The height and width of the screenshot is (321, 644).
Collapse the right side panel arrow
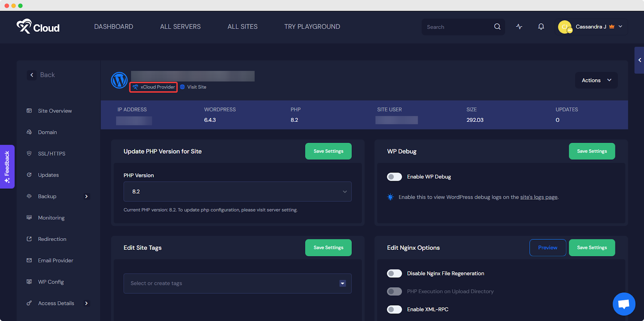click(x=639, y=60)
